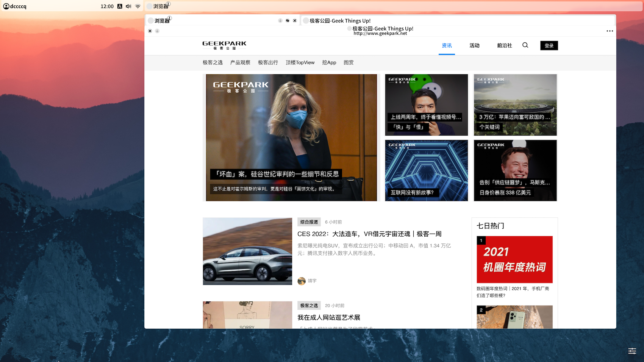The image size is (644, 362).
Task: Open the 告别「供应链噩梦」马斯克 article card
Action: click(515, 170)
